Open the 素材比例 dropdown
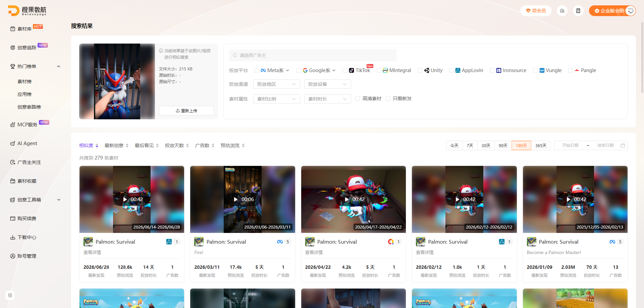 click(x=277, y=99)
